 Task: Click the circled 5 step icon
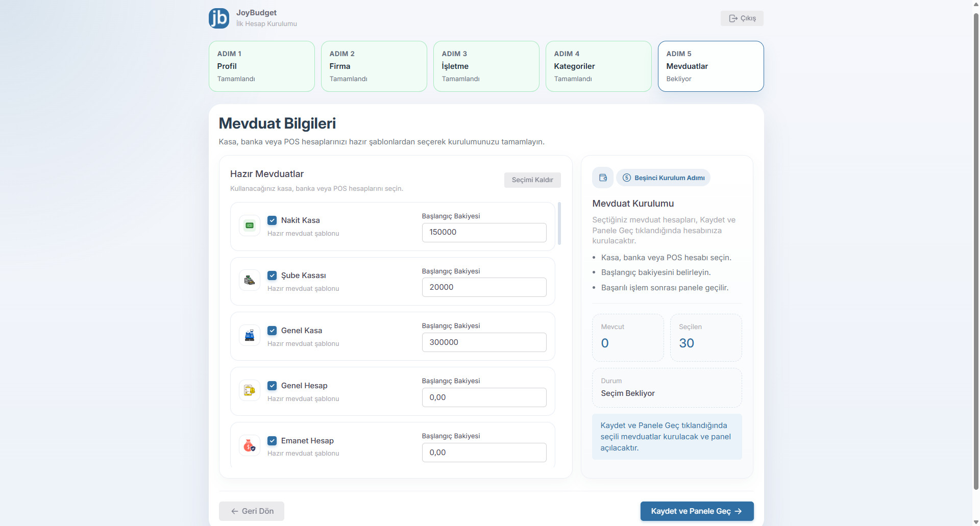pos(627,178)
